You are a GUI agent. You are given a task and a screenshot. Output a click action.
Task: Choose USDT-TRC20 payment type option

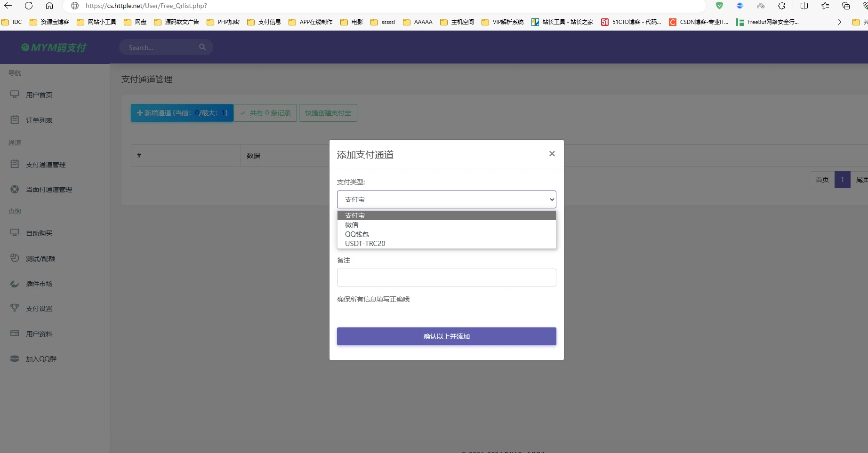tap(365, 244)
